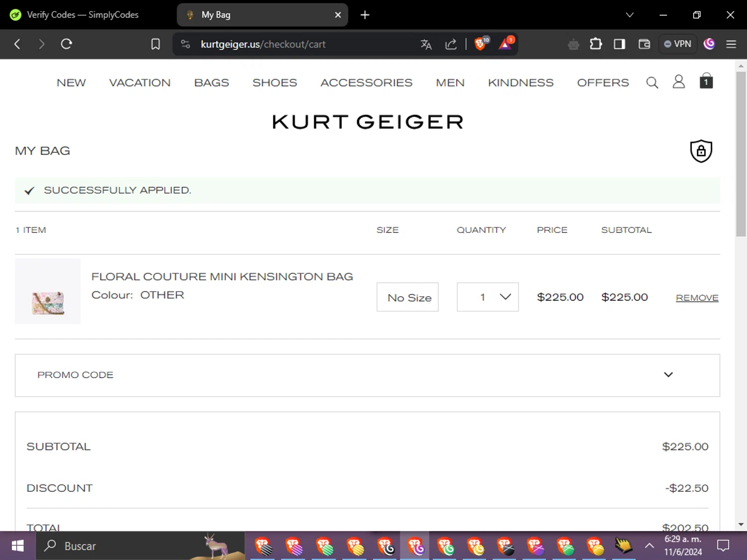Reload the page with the refresh icon
Screen dimensions: 747x560
pos(66,44)
